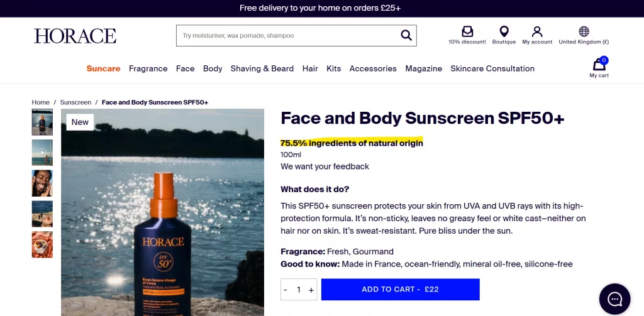Open the 10% discount envelope icon
644x316 pixels.
(467, 31)
